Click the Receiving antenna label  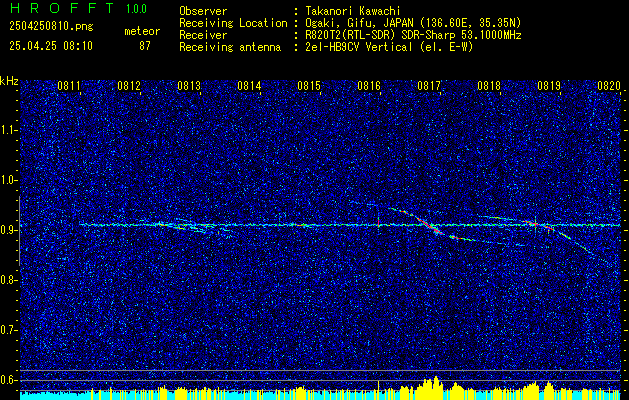pos(230,47)
